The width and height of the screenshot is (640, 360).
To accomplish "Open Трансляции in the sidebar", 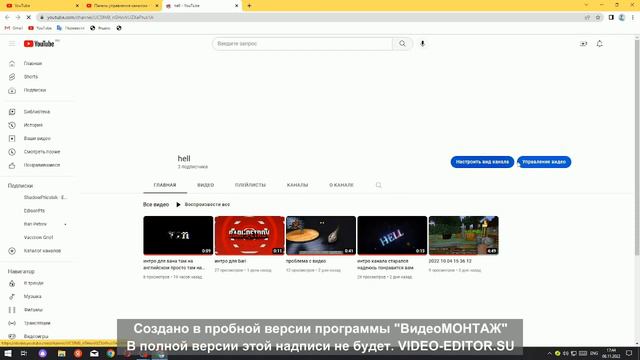I will point(38,323).
